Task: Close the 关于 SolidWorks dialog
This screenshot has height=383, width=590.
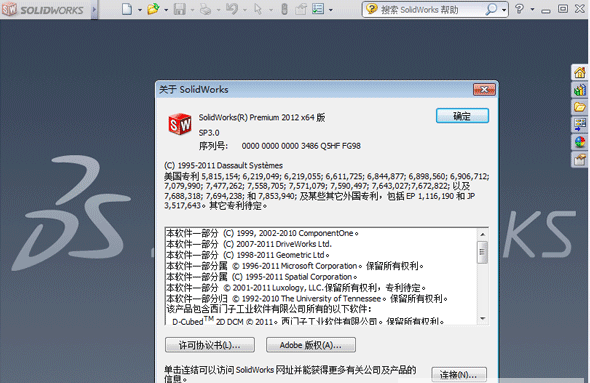Action: (x=484, y=90)
